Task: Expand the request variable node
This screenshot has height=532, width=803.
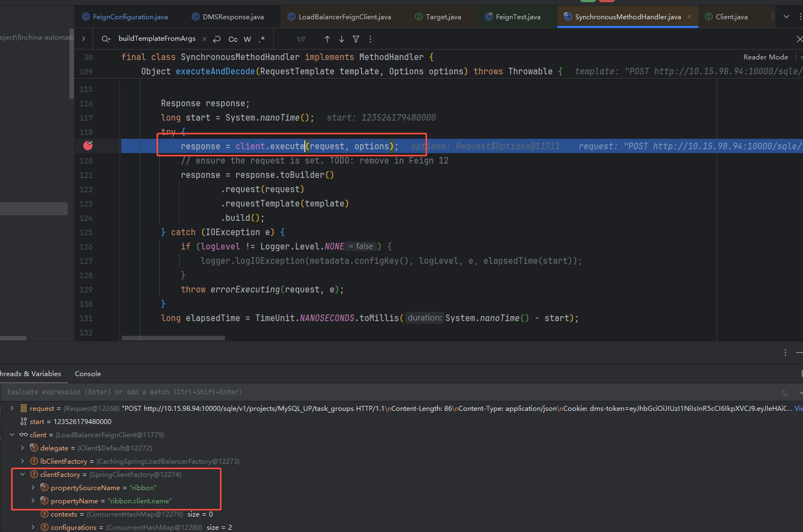Action: [x=12, y=408]
